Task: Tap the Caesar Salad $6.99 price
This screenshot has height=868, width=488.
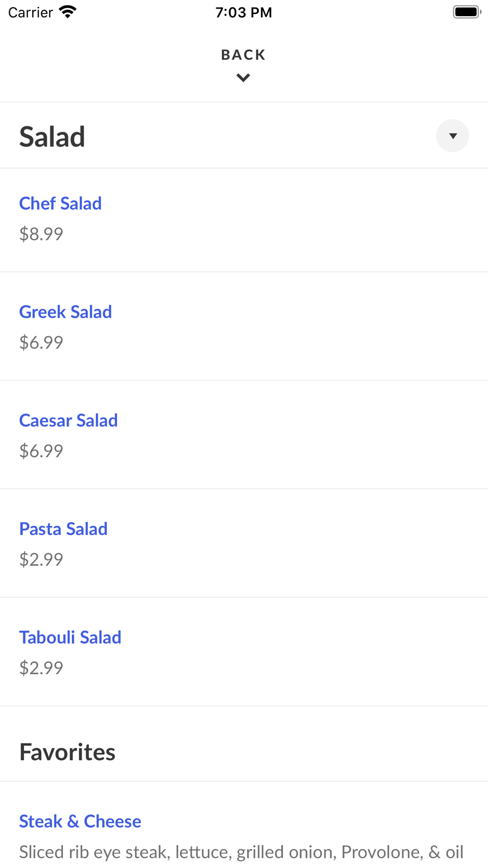Action: [41, 451]
